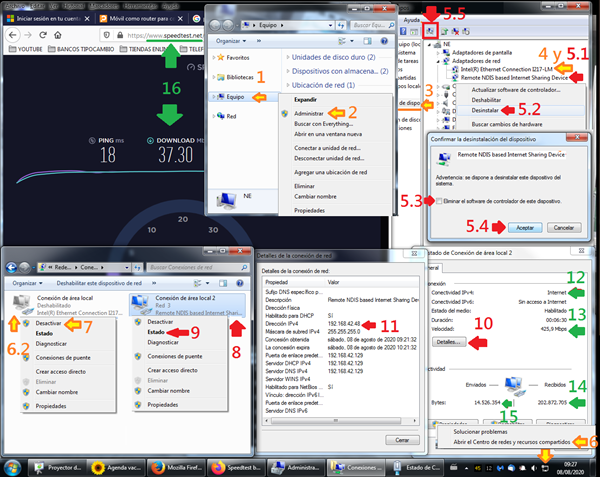Click the refresh button beside the Conexiones de red address bar
Screen dimensions: 600x477
(x=138, y=267)
